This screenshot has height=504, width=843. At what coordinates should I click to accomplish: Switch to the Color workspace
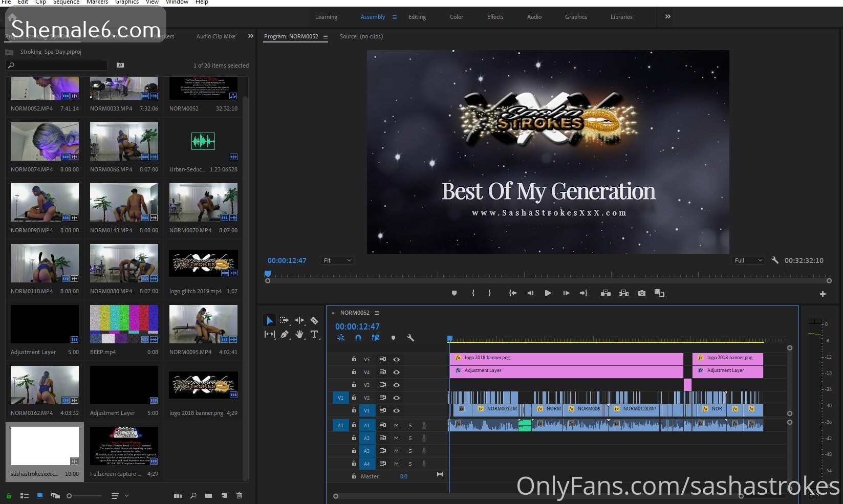(x=457, y=17)
